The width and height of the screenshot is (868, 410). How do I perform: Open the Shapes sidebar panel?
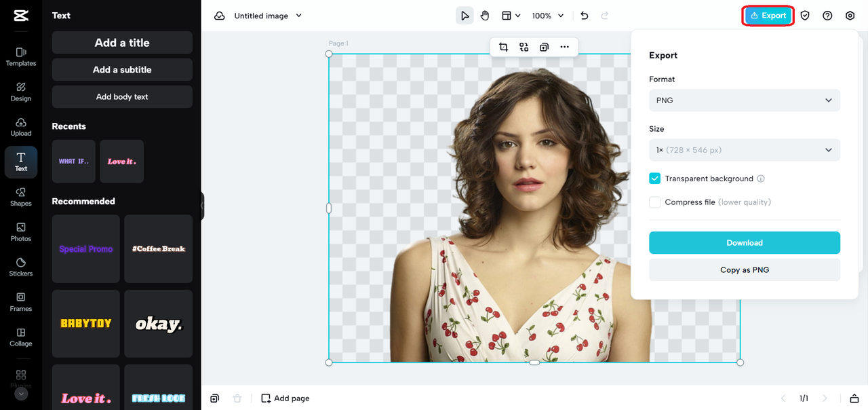21,197
